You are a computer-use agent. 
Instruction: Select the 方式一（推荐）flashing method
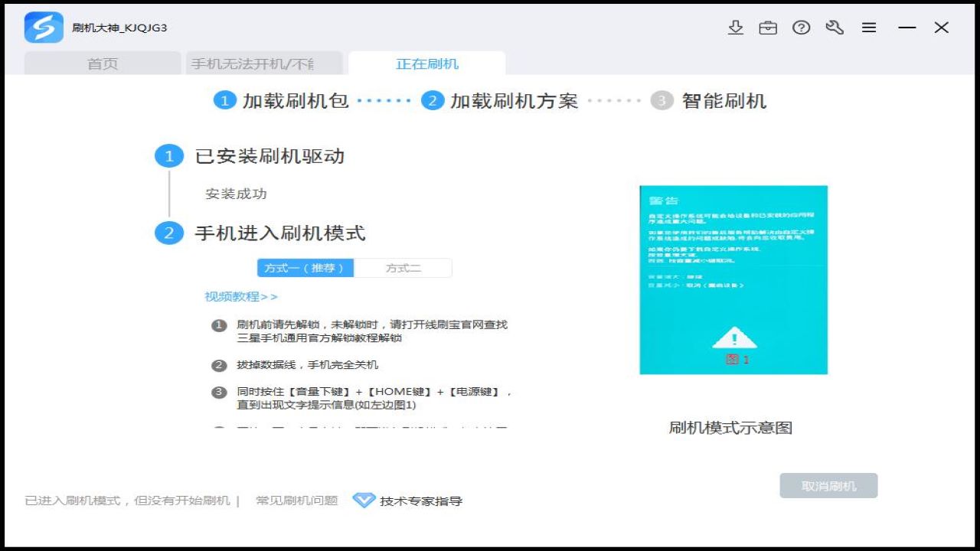[x=304, y=268]
